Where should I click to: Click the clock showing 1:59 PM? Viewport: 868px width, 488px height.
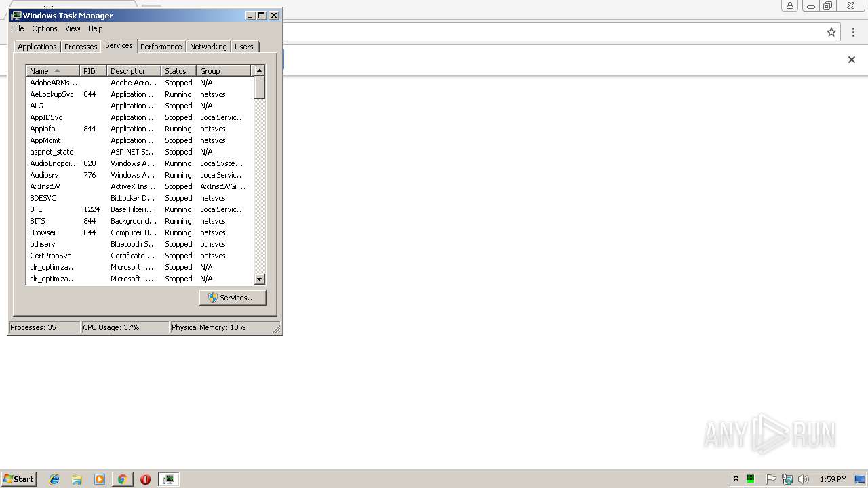coord(833,479)
